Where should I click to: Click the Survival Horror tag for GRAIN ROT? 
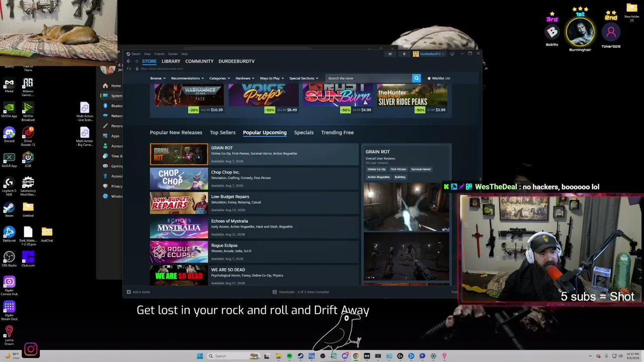tap(421, 169)
